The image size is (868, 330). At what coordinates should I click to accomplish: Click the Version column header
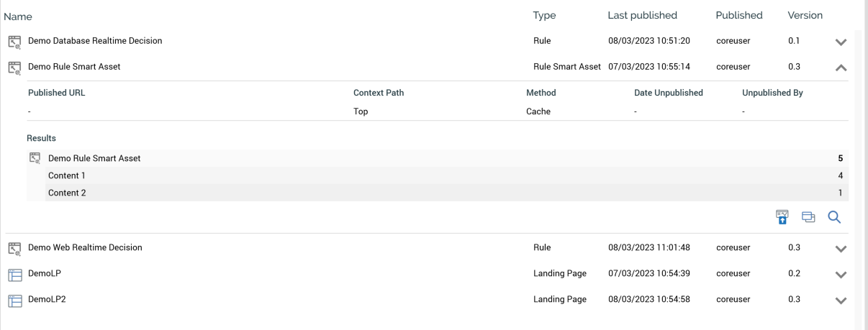[805, 15]
